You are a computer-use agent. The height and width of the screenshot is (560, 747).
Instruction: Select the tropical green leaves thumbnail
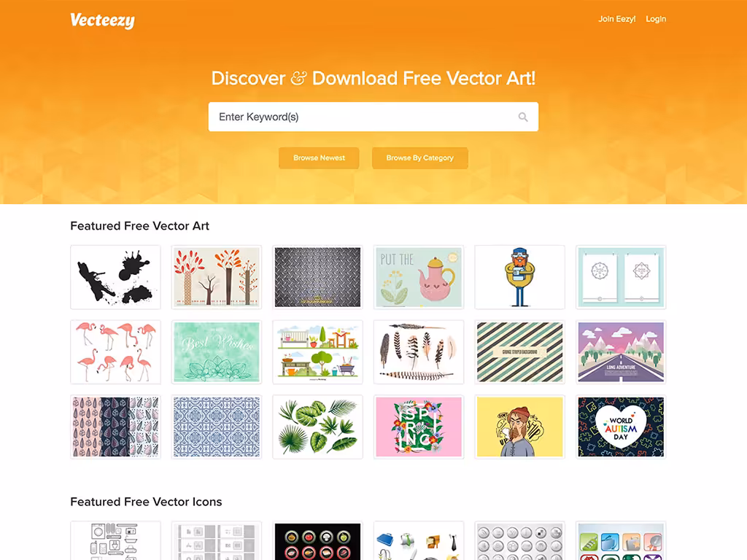tap(317, 427)
